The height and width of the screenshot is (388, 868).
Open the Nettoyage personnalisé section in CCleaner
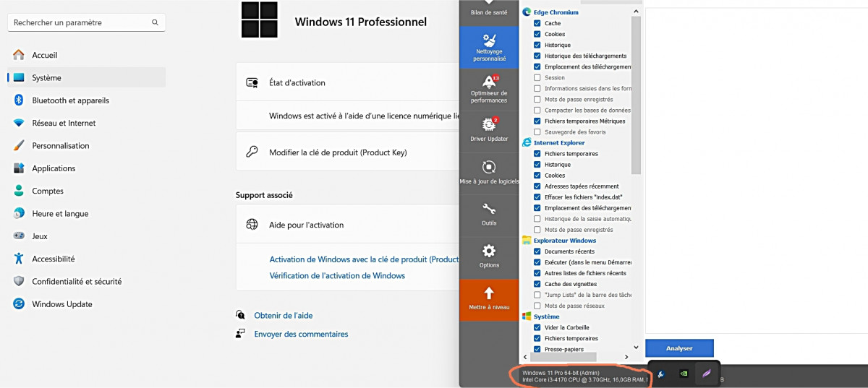(490, 47)
